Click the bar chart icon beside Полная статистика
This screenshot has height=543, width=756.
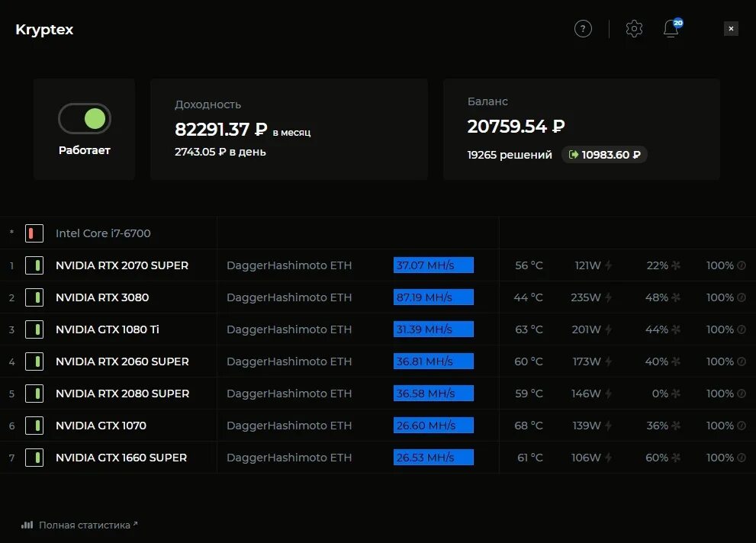point(27,525)
